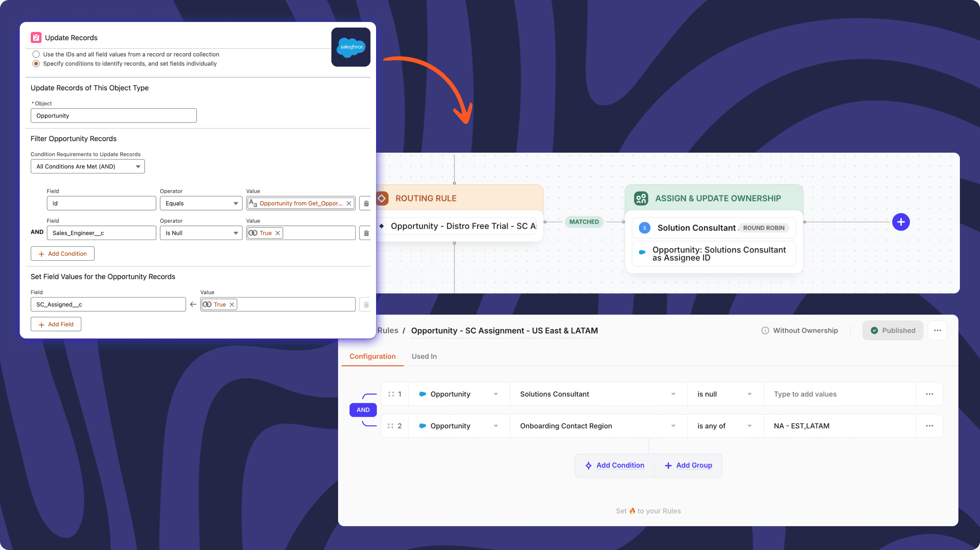This screenshot has height=550, width=980.
Task: Select 'Specify conditions to identify records' radio
Action: click(x=36, y=64)
